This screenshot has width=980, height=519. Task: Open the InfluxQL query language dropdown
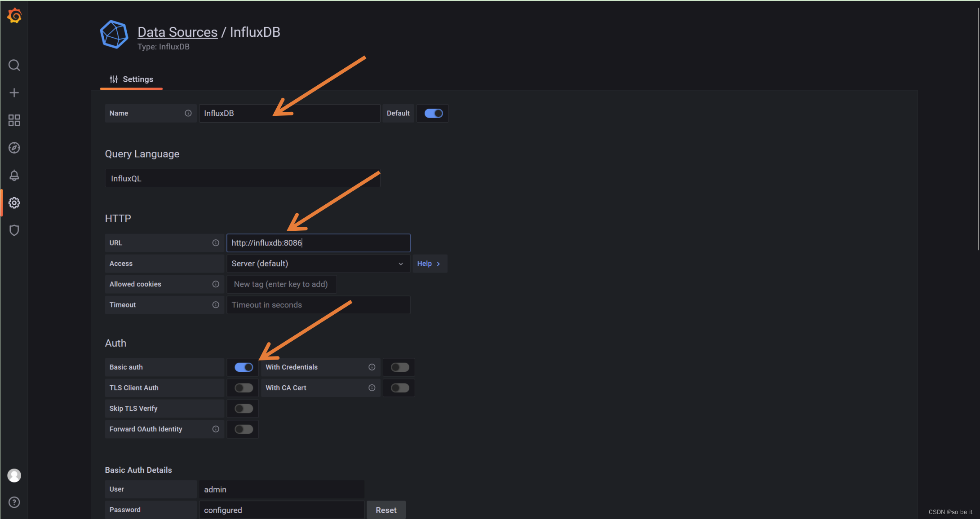(x=242, y=179)
